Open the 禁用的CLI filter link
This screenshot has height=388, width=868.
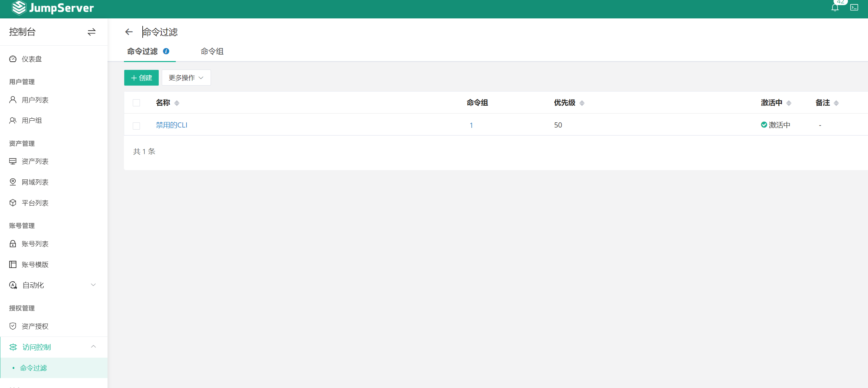pos(171,125)
